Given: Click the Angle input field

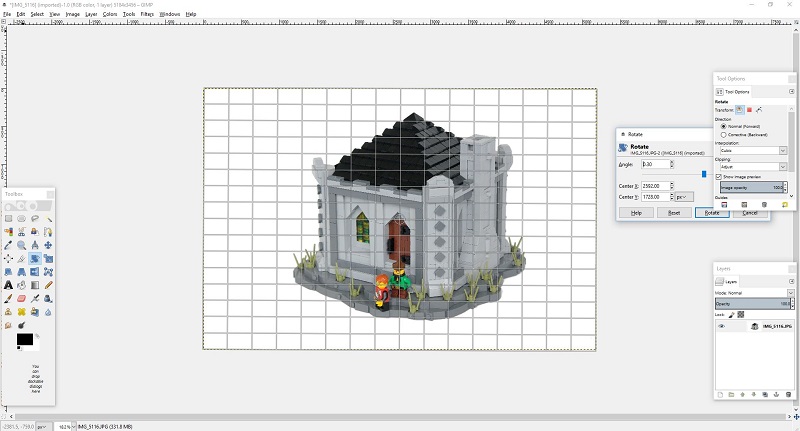Looking at the screenshot, I should (656, 164).
